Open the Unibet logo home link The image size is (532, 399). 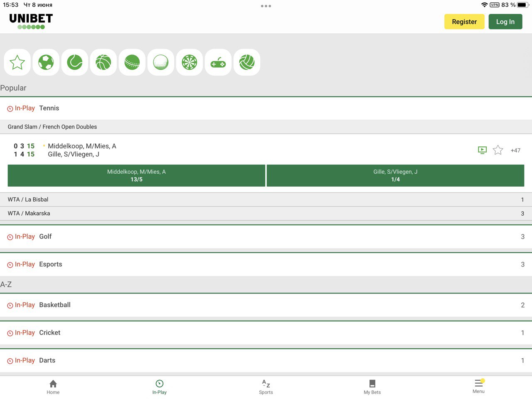pyautogui.click(x=31, y=21)
